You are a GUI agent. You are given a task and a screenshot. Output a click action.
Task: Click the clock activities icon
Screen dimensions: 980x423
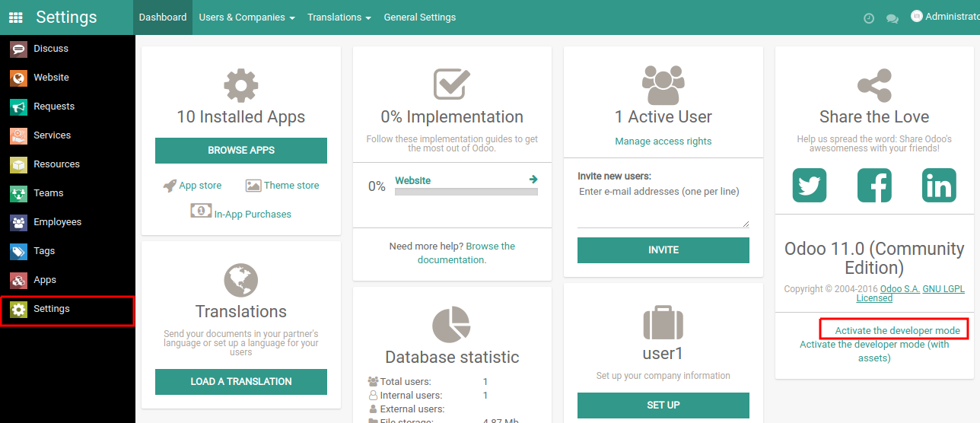[869, 18]
